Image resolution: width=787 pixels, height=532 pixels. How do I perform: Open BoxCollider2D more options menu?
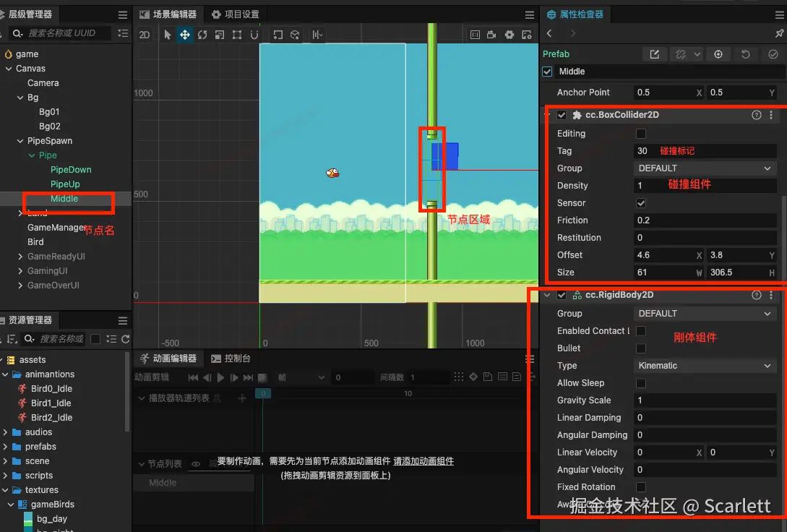click(x=771, y=115)
